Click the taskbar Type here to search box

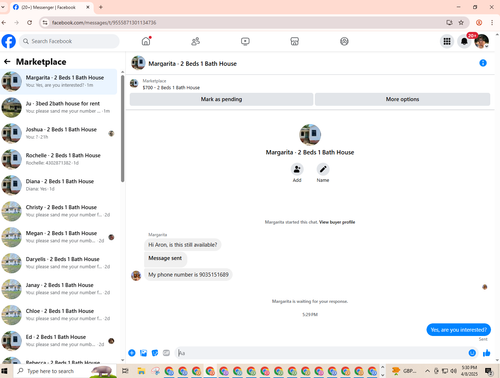point(65,371)
